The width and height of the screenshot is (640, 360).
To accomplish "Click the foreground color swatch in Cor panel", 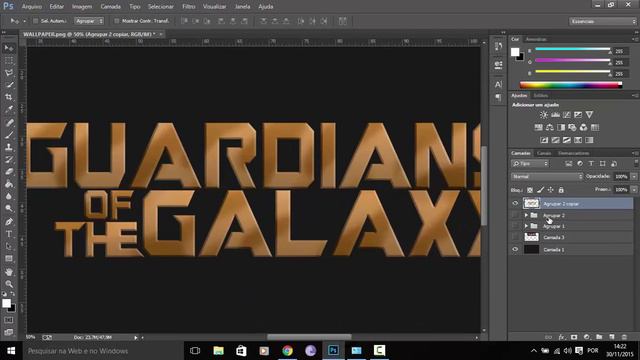I will [515, 52].
